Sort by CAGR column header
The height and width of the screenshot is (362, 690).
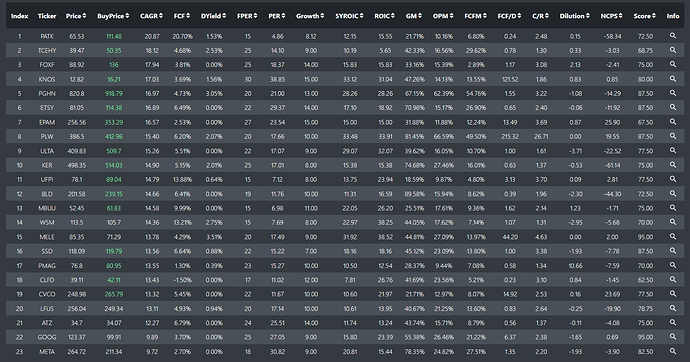[151, 16]
